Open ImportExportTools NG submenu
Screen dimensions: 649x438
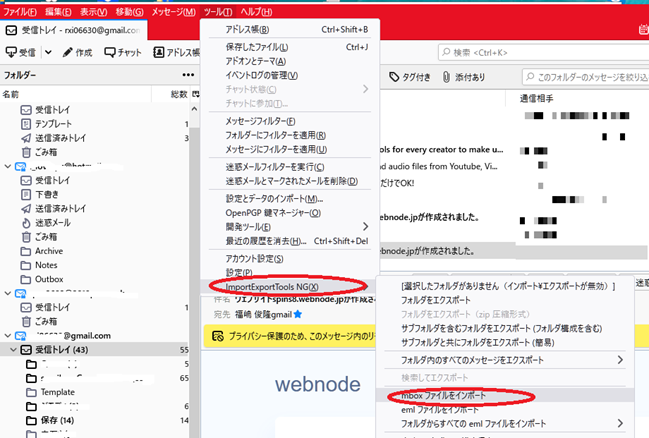coord(289,286)
